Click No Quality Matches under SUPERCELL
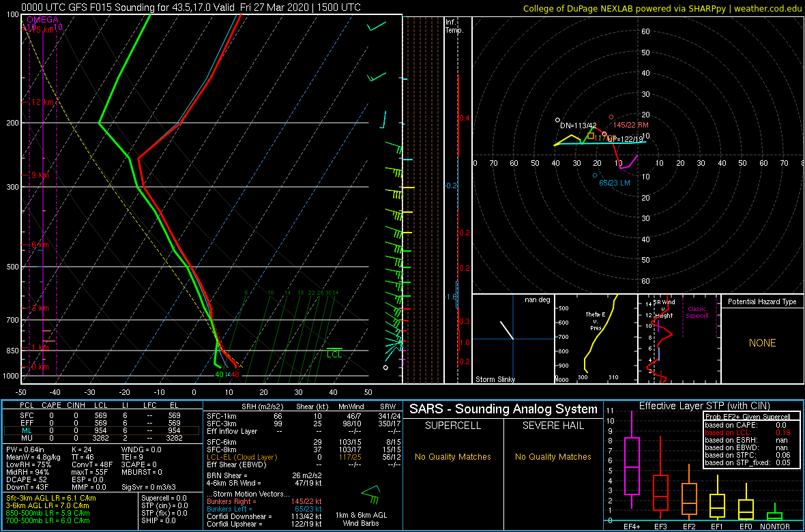805x532 pixels. tap(453, 456)
